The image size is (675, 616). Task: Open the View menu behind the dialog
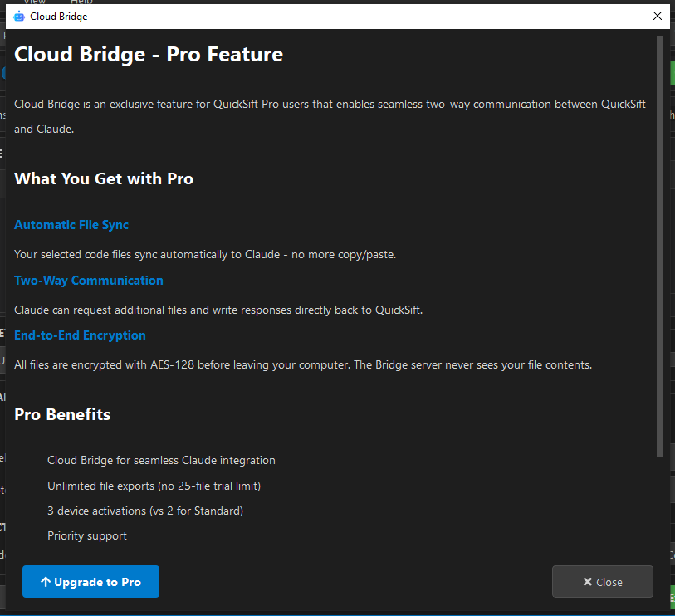click(x=35, y=2)
